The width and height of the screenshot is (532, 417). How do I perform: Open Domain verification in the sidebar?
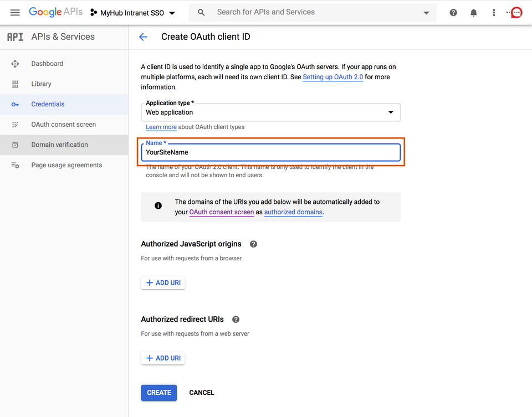point(59,145)
